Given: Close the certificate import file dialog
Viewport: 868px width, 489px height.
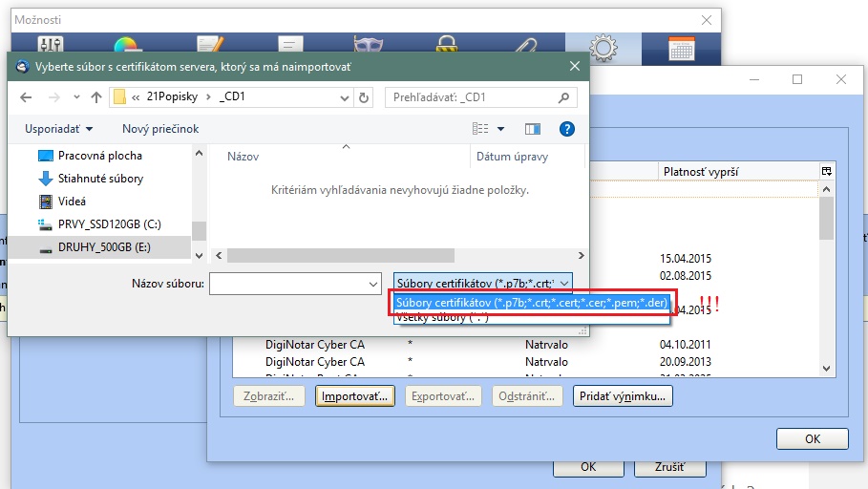Looking at the screenshot, I should (x=575, y=67).
